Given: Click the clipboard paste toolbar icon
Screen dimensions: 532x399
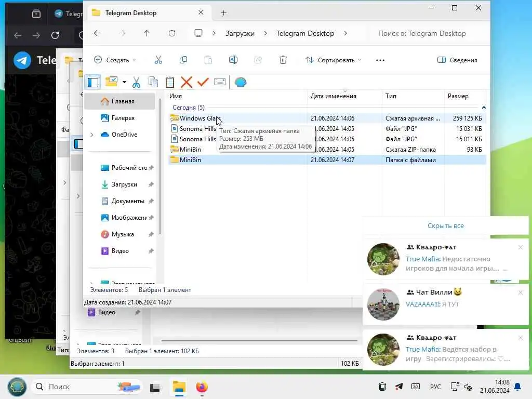Looking at the screenshot, I should (x=170, y=82).
